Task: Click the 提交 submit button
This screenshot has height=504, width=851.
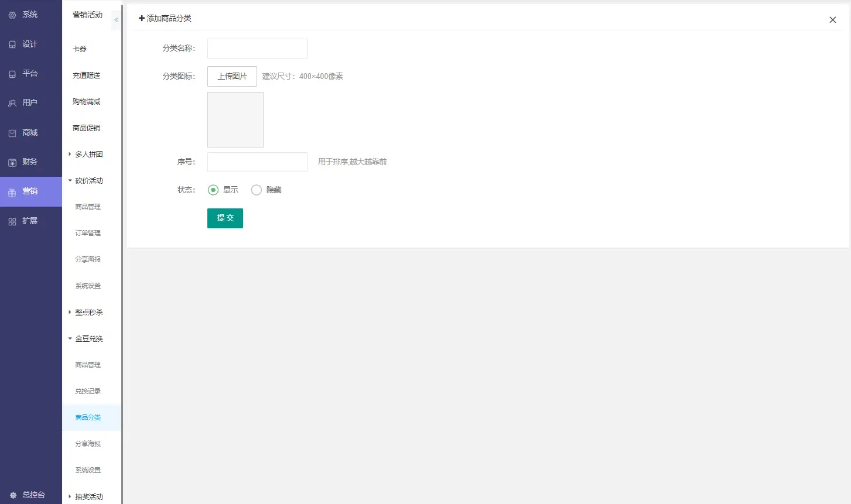Action: pos(225,218)
